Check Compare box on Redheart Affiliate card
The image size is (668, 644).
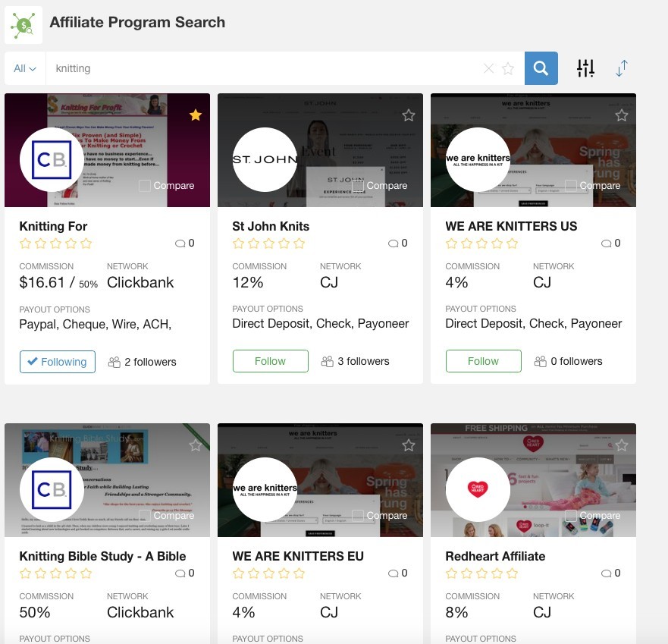[571, 515]
